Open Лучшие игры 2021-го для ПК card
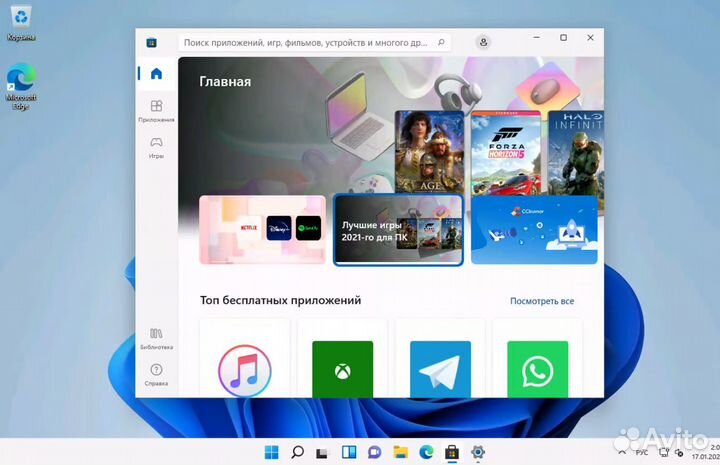 398,230
